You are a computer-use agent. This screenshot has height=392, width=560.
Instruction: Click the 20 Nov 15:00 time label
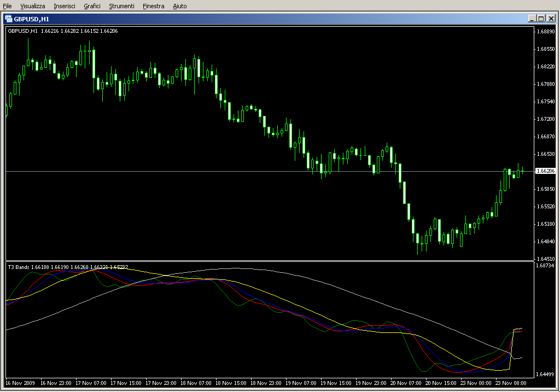441,383
